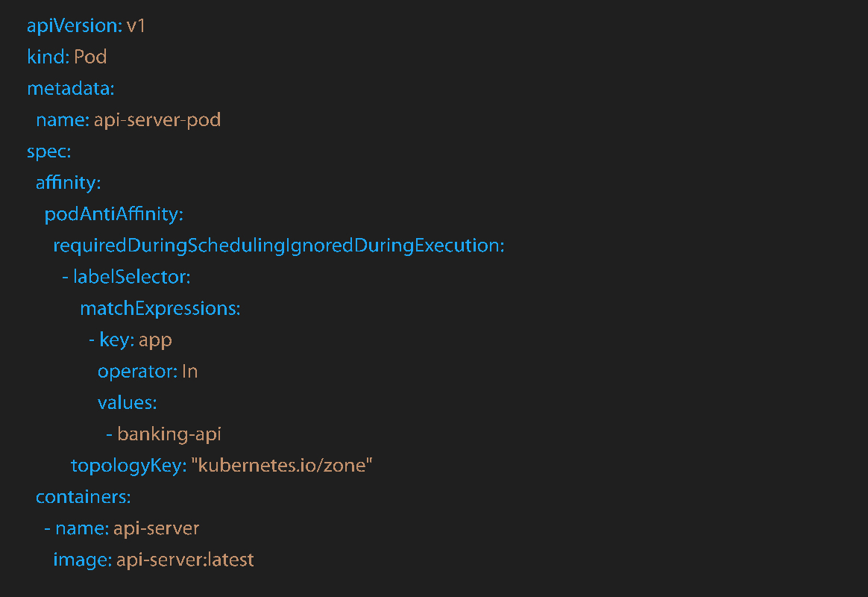The width and height of the screenshot is (868, 597).
Task: Click the podAntiAffinity key
Action: [113, 214]
